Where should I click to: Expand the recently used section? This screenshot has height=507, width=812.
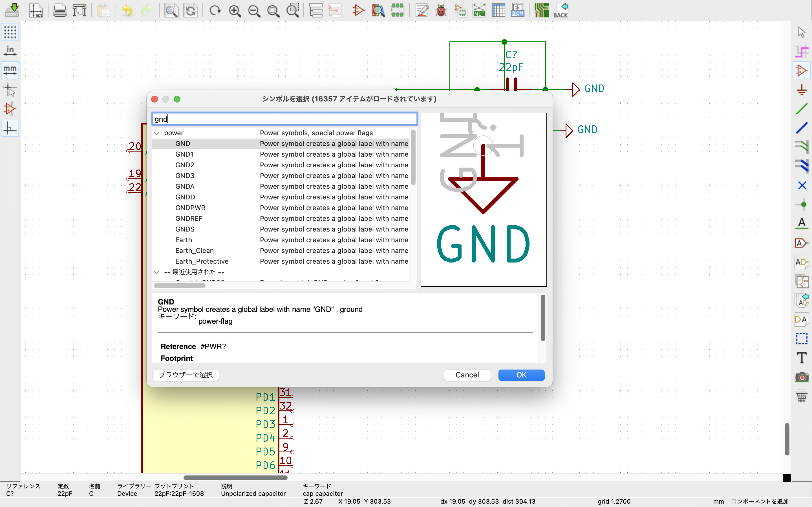coord(156,272)
